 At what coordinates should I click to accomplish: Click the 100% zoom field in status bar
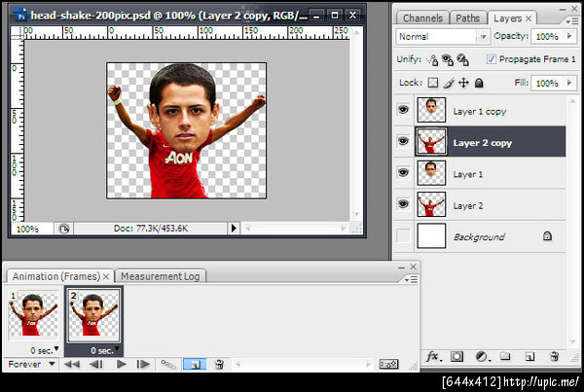(x=32, y=229)
